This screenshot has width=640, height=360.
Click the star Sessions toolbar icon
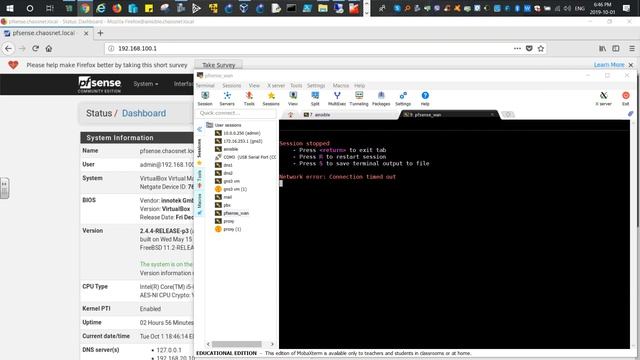(x=271, y=98)
